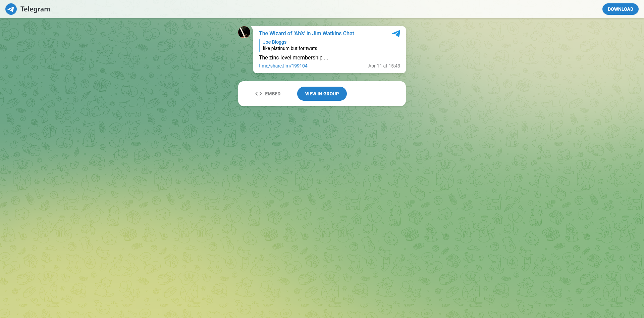The height and width of the screenshot is (318, 644).
Task: Open The Wizard of 'Ah's' author link
Action: 282,33
